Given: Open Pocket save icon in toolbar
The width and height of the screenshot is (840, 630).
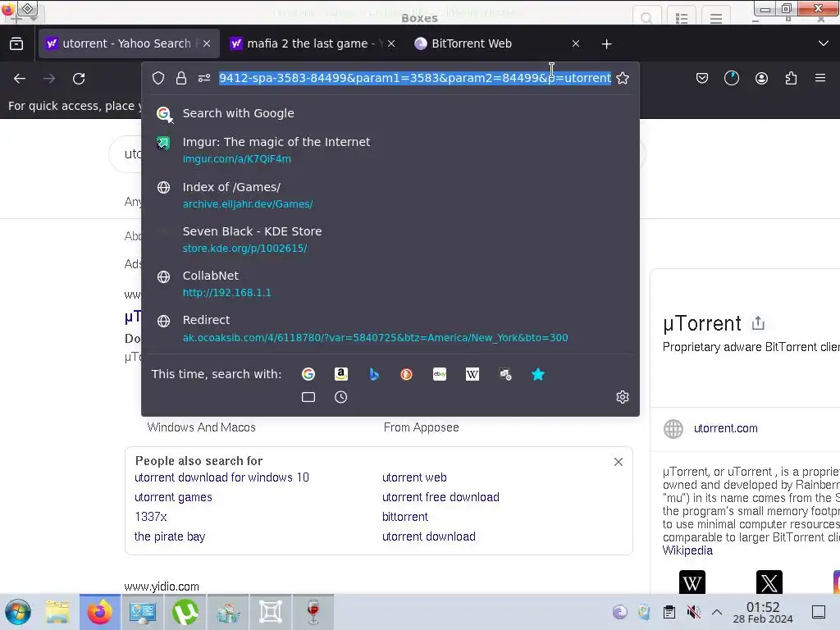Looking at the screenshot, I should tap(702, 78).
